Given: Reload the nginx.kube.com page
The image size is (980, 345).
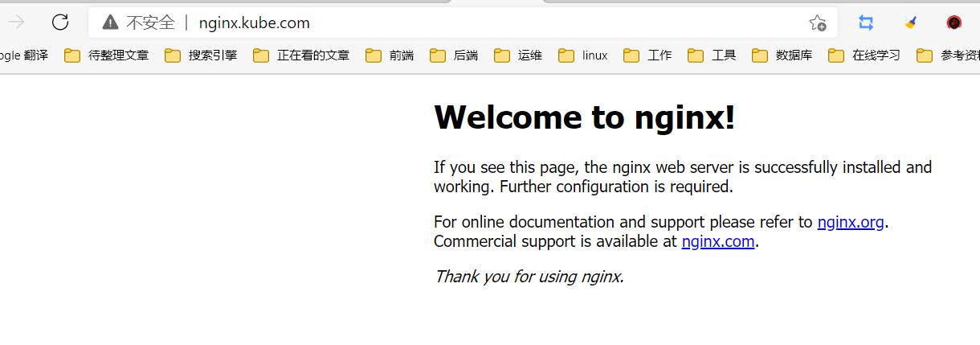Looking at the screenshot, I should (60, 23).
